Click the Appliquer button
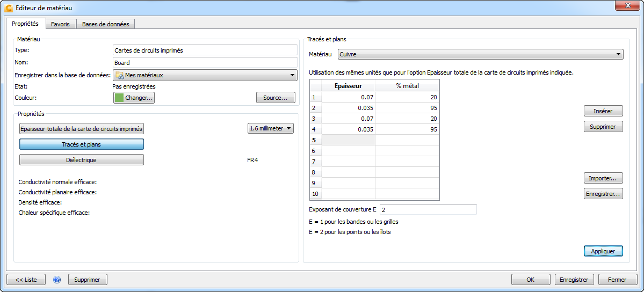Image resolution: width=644 pixels, height=292 pixels. coord(603,251)
